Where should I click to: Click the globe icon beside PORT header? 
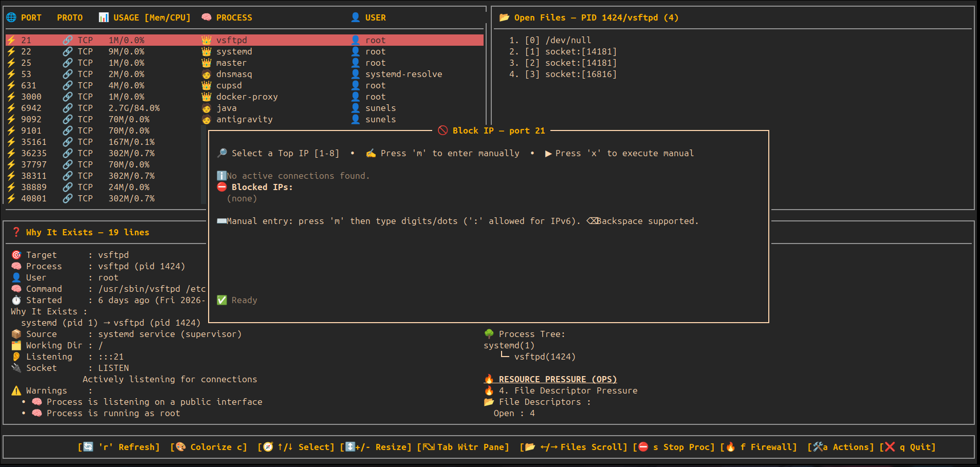(11, 17)
